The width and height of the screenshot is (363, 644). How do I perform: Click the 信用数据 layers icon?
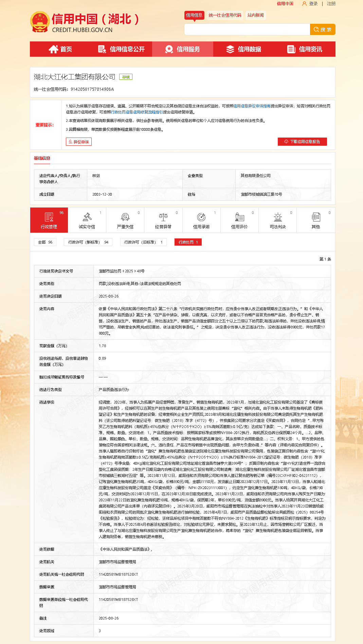tap(230, 49)
